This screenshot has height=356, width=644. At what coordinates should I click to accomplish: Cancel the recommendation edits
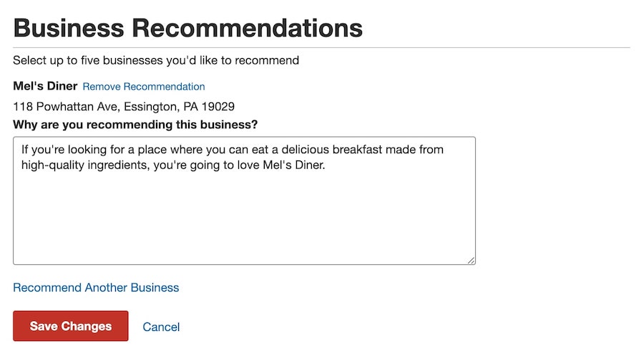coord(161,327)
